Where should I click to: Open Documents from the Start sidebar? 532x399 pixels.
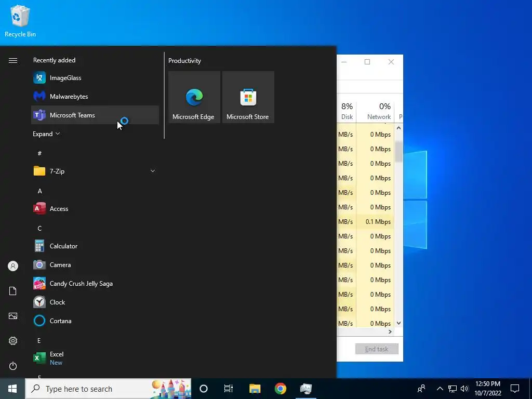13,291
